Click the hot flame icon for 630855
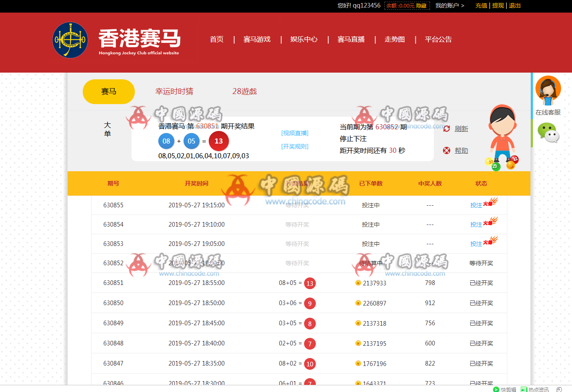The width and height of the screenshot is (572, 392). coord(490,202)
